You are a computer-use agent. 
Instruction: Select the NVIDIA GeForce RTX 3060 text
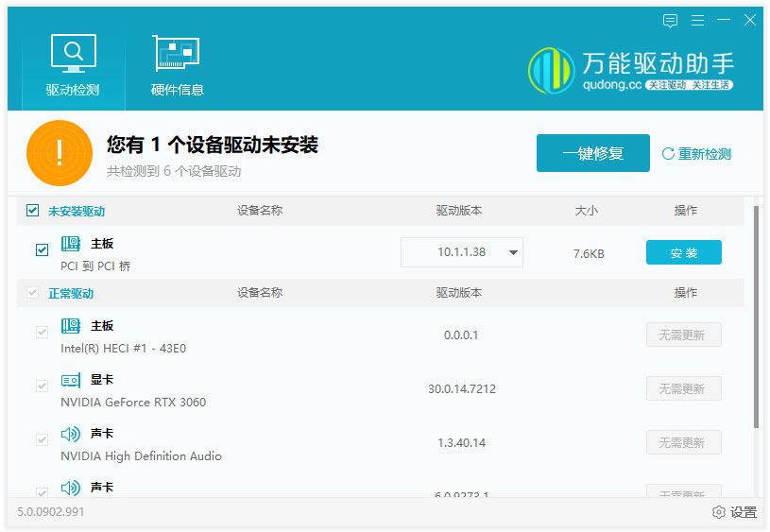133,403
